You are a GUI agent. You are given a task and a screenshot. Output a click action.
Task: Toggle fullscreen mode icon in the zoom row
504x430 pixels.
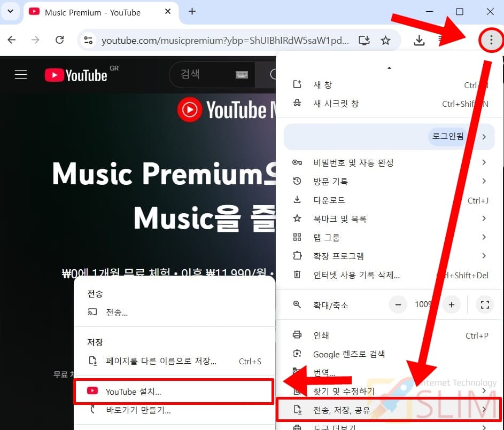point(485,304)
